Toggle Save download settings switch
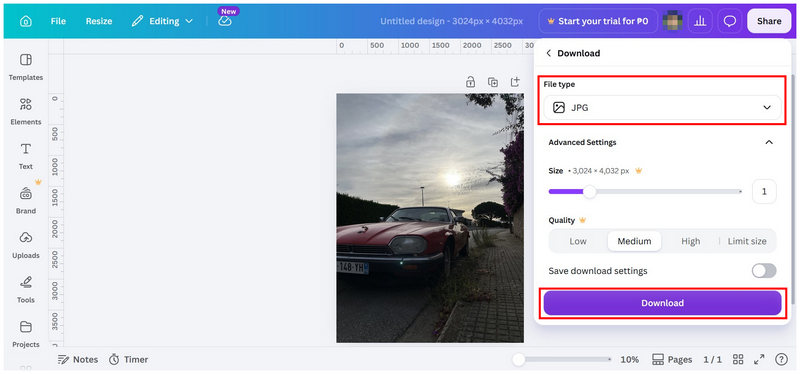Screen dimensions: 800x374 [764, 271]
